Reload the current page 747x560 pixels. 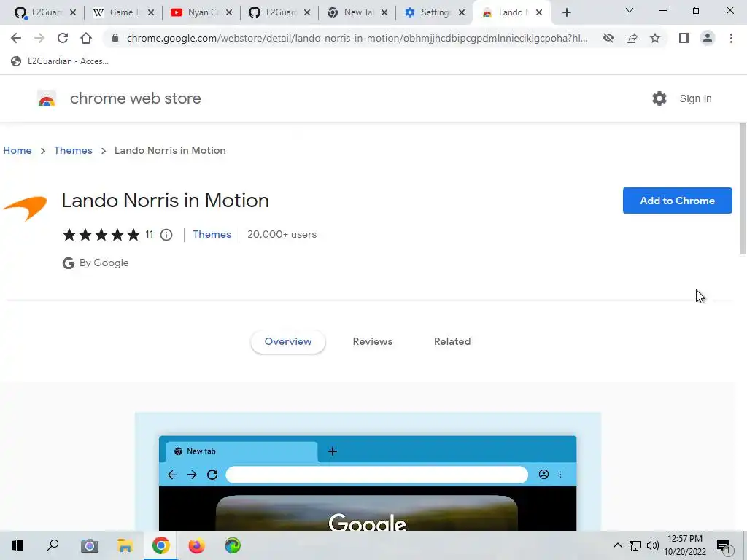coord(63,38)
